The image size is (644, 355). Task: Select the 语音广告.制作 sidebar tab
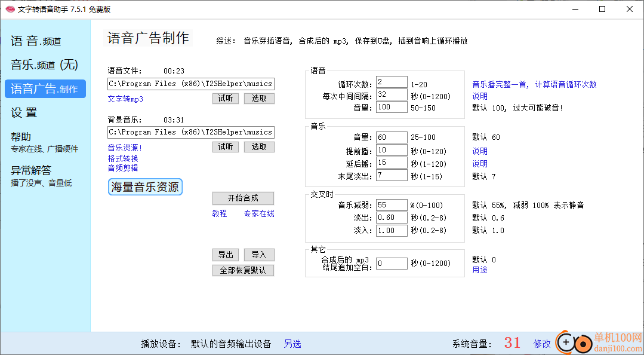point(45,89)
